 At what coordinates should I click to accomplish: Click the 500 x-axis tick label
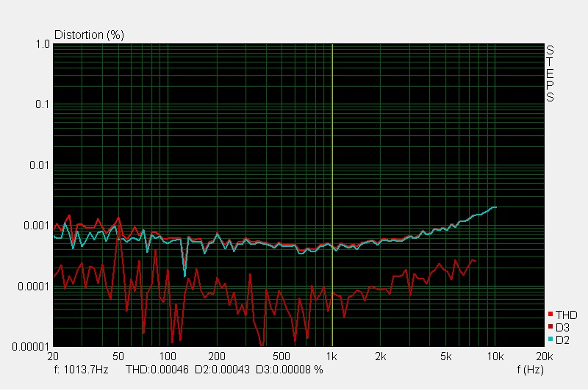pyautogui.click(x=282, y=356)
